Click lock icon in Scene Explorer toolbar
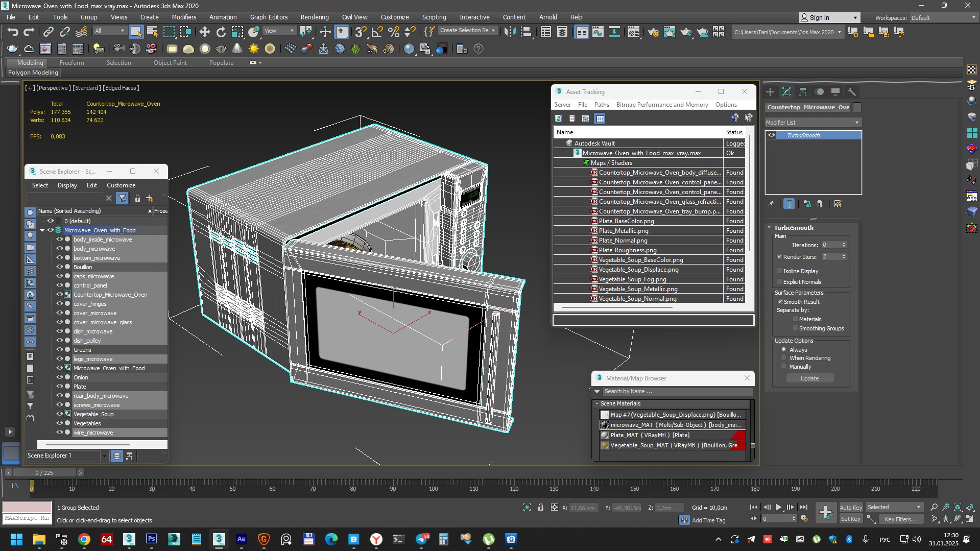 click(x=137, y=198)
